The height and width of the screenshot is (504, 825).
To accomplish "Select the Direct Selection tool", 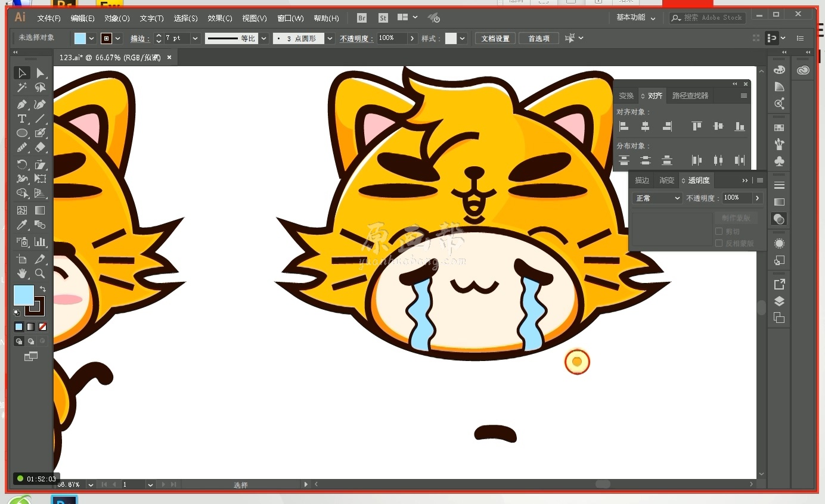I will coord(40,73).
